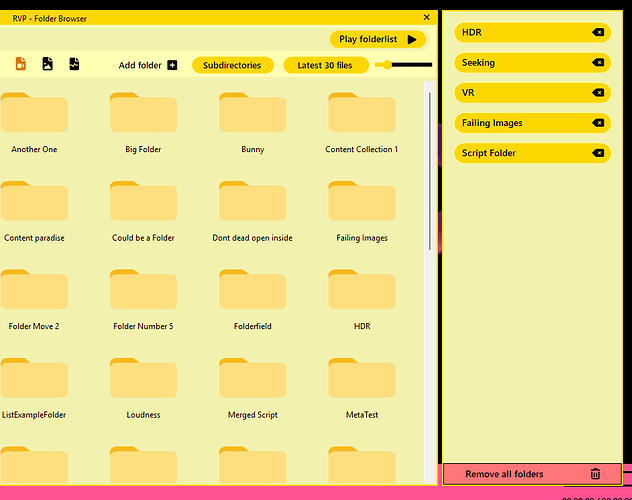Viewport: 632px width, 500px height.
Task: Select the HDR folder icon in the browser grid
Action: point(362,289)
